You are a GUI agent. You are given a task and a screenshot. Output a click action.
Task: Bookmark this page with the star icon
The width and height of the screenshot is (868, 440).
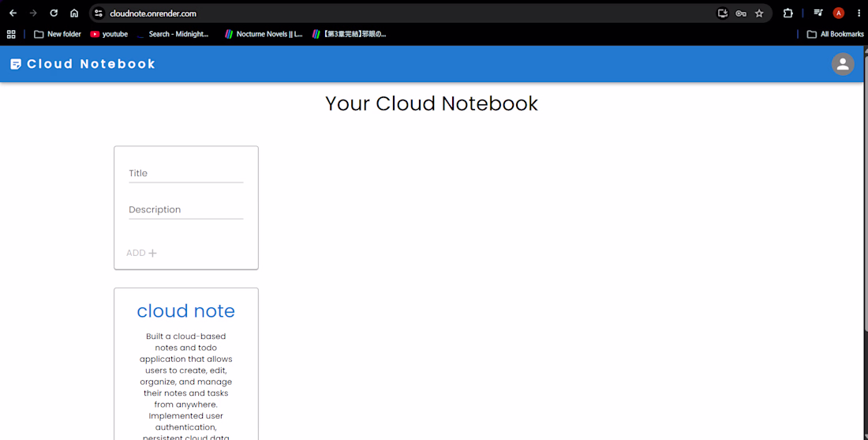pos(759,13)
